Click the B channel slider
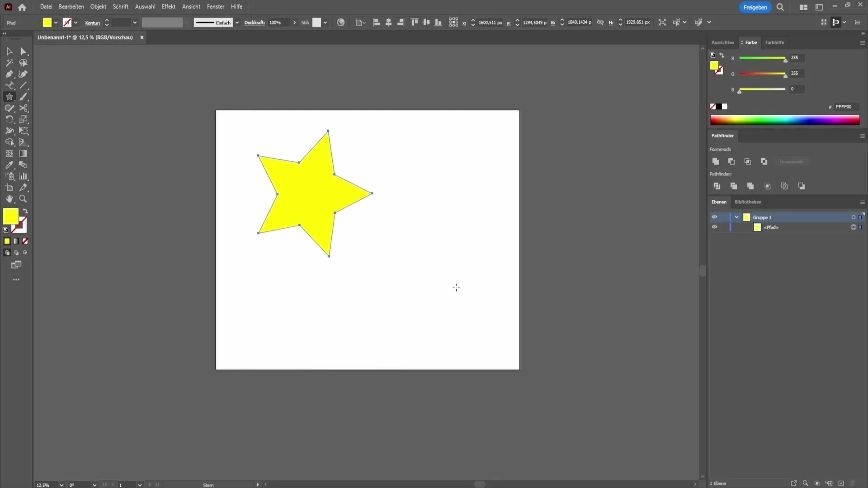Viewport: 868px width, 488px height. click(x=762, y=89)
